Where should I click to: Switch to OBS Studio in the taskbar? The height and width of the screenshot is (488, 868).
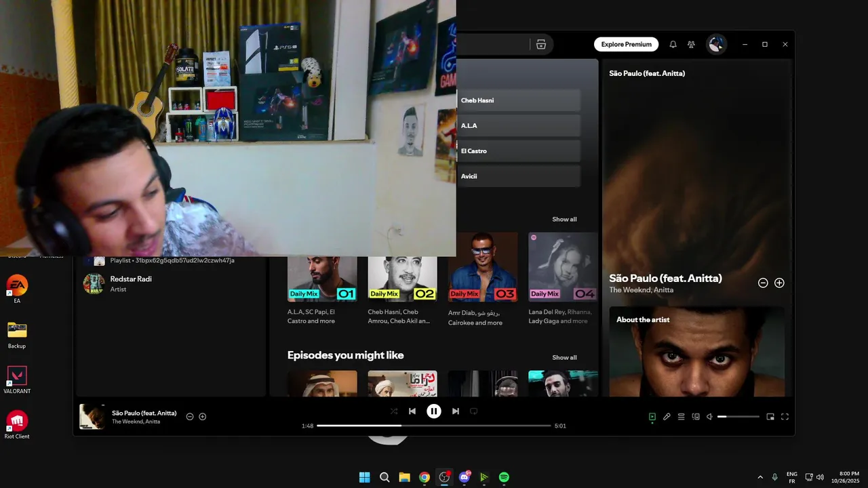(444, 477)
